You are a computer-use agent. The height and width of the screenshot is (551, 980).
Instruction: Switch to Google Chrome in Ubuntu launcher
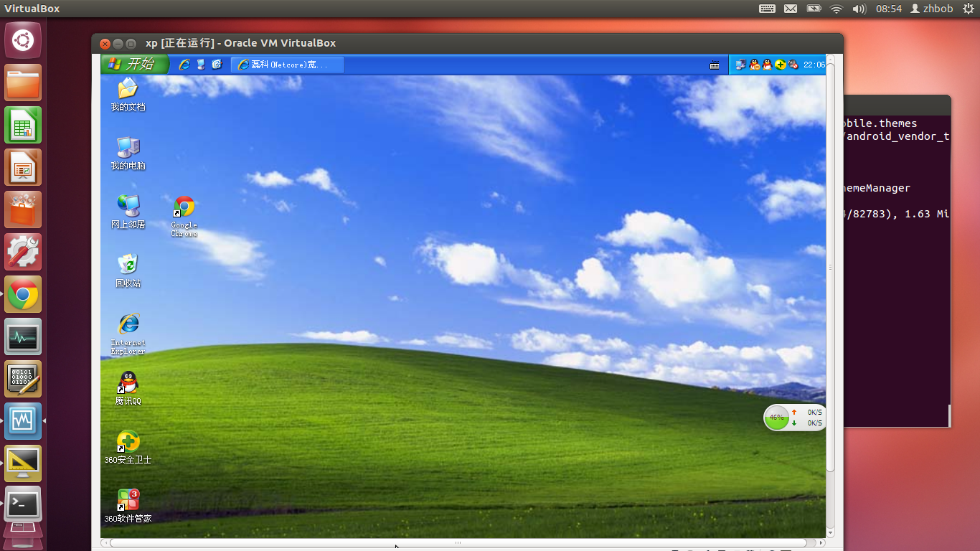point(23,294)
